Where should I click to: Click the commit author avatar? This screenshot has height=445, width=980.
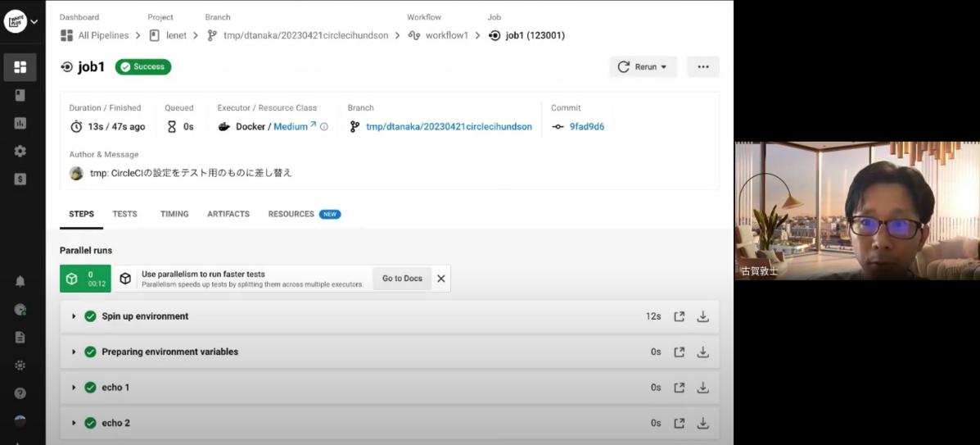click(x=76, y=174)
